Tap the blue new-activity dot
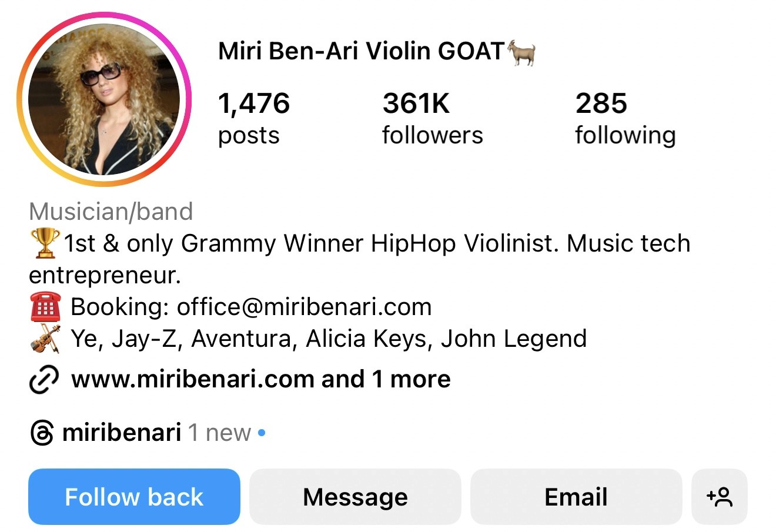Viewport: 776px width, 532px height. [x=262, y=433]
